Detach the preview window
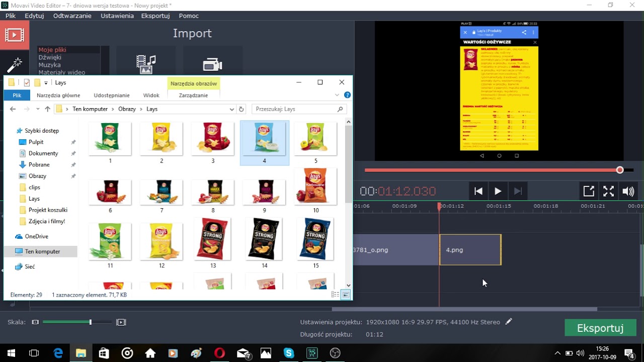 [x=589, y=191]
